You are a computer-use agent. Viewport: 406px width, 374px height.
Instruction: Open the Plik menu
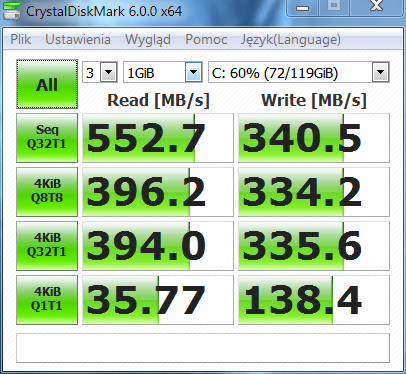(20, 40)
